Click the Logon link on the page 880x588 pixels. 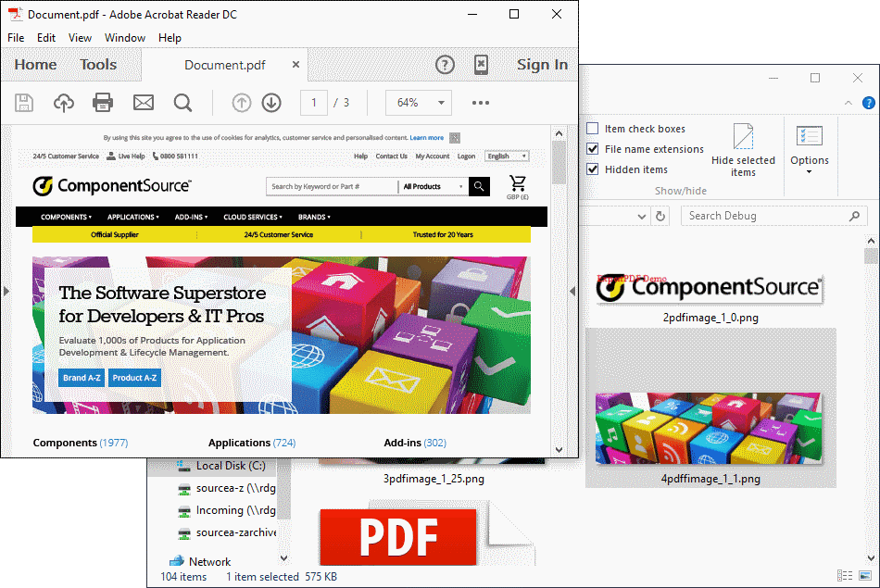point(466,156)
